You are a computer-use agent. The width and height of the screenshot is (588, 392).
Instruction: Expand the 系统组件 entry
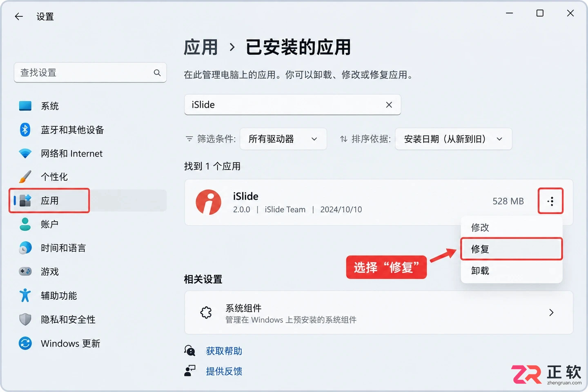[x=379, y=313]
